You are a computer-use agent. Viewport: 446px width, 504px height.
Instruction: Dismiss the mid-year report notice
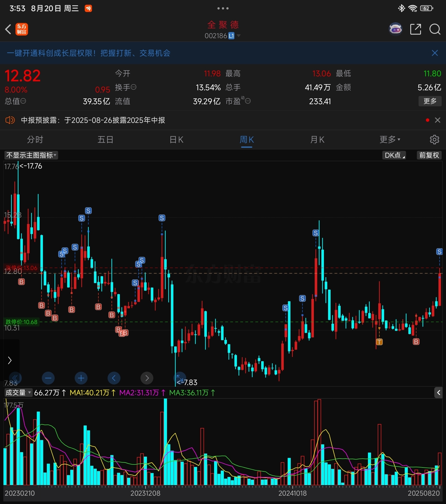[438, 120]
